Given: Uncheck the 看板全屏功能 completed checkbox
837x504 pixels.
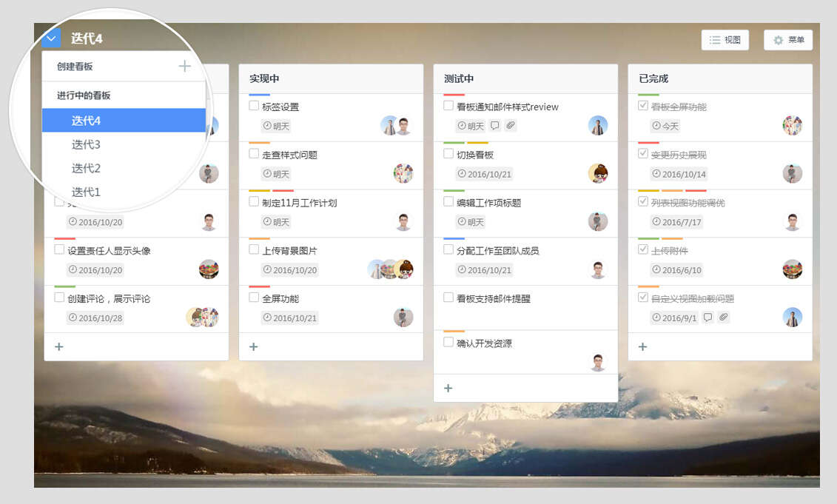Looking at the screenshot, I should [x=643, y=106].
